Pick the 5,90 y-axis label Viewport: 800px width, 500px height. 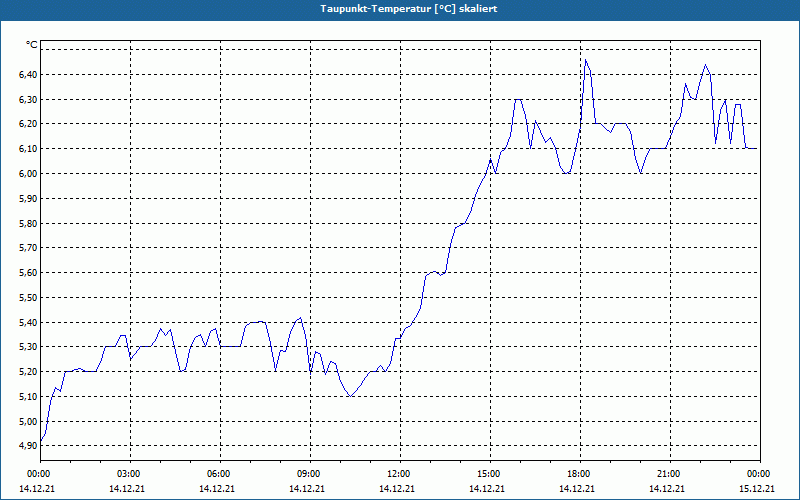(x=28, y=198)
